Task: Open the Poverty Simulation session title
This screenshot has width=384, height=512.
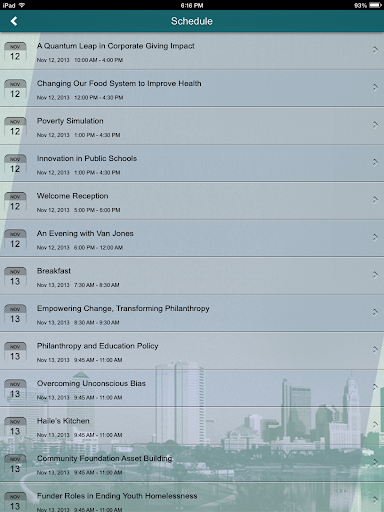Action: [70, 121]
